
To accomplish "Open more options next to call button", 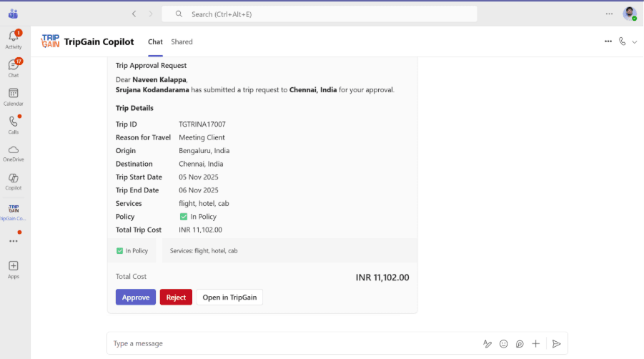I will pyautogui.click(x=608, y=41).
